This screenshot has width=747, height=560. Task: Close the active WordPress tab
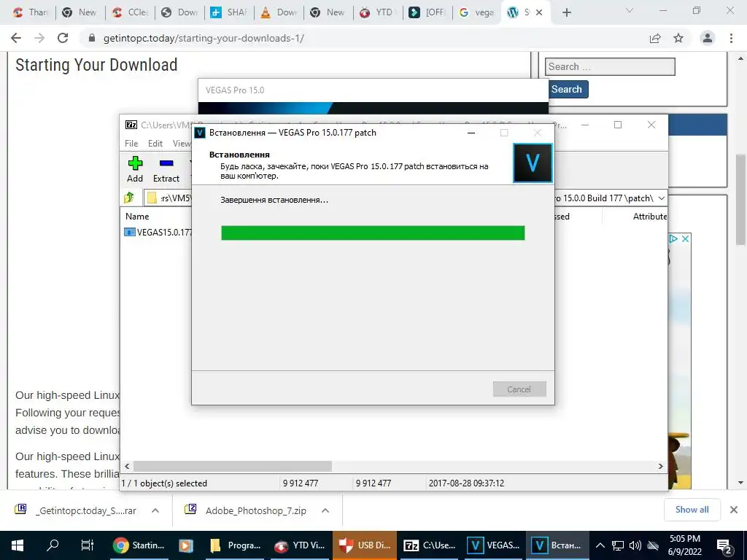(539, 12)
